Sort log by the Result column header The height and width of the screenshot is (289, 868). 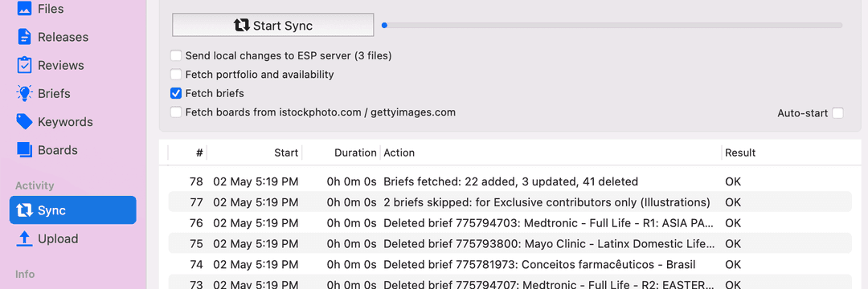tap(787, 153)
